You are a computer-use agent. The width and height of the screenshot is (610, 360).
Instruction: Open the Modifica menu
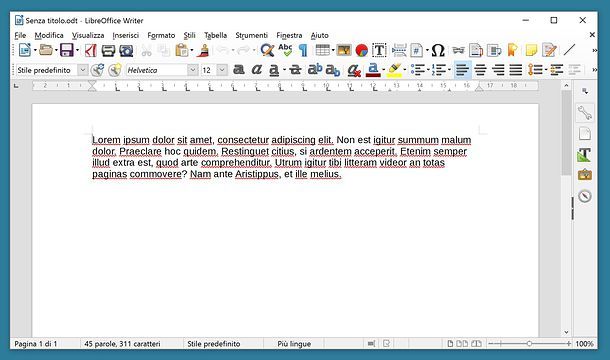pos(49,35)
